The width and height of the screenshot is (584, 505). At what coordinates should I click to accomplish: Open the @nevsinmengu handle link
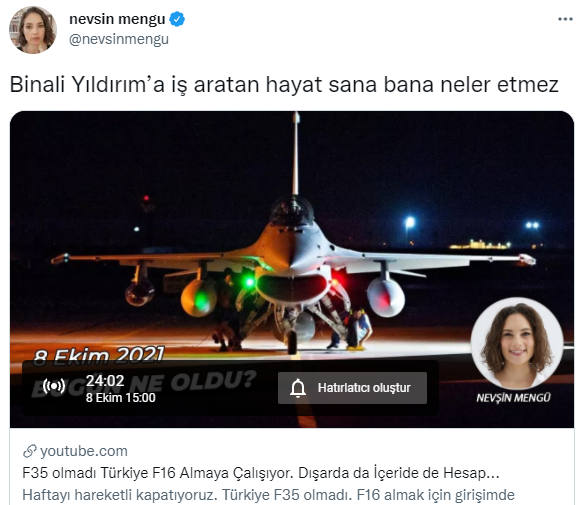(x=119, y=39)
